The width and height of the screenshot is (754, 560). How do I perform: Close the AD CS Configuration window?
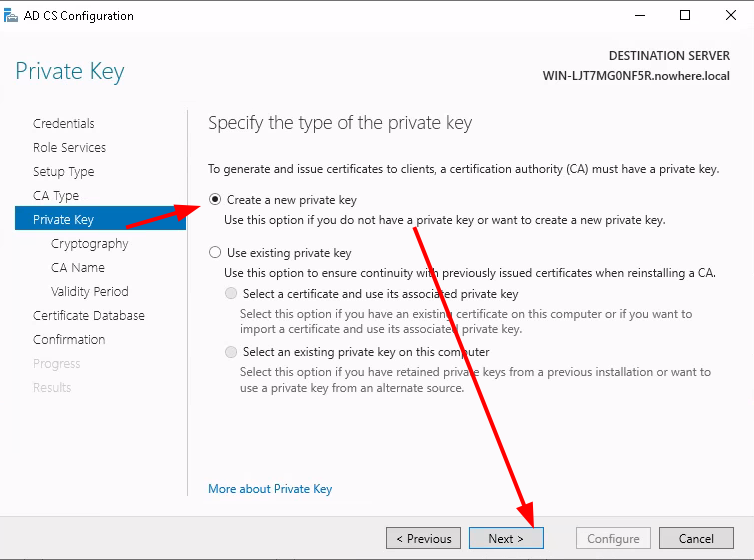click(730, 15)
